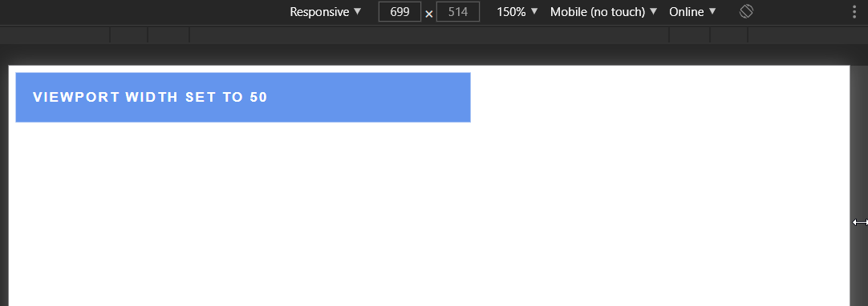
Task: Select the outermost left segment of the preset bar
Action: tap(55, 34)
